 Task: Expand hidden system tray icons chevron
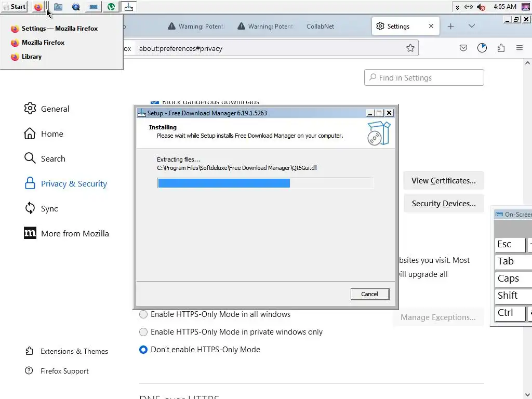[457, 7]
